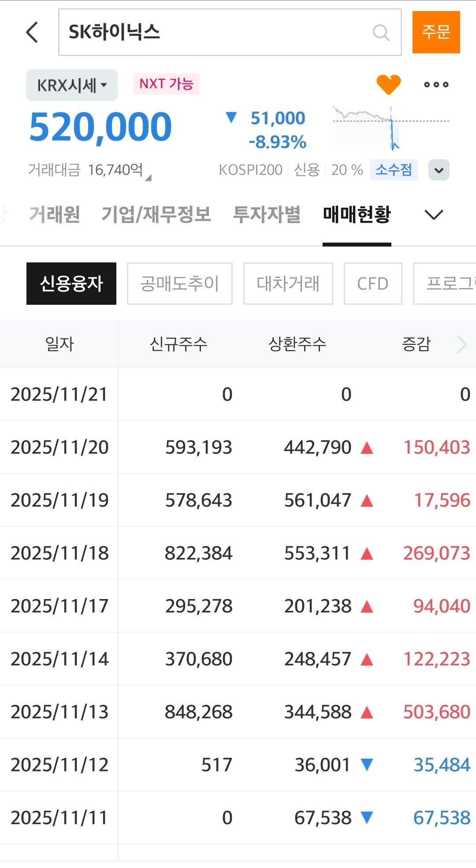This screenshot has width=476, height=868.
Task: Tap the 일자 column header
Action: click(x=59, y=344)
